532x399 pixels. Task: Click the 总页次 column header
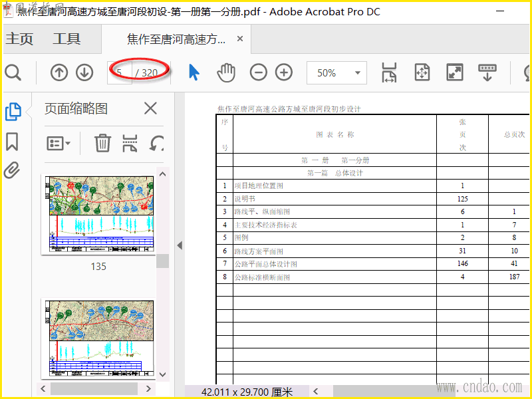[x=514, y=135]
